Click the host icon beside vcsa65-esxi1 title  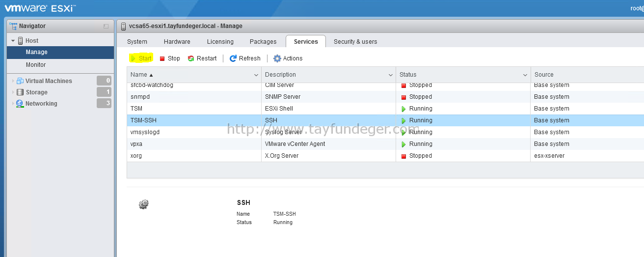pyautogui.click(x=123, y=26)
